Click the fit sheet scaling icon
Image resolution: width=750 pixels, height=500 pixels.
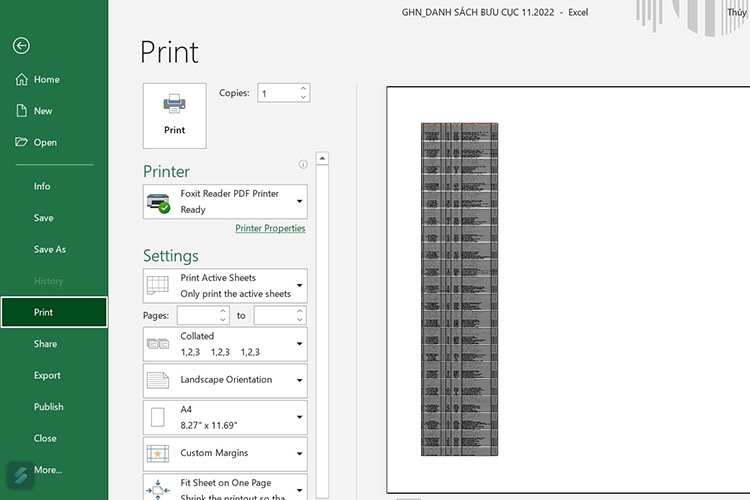158,490
